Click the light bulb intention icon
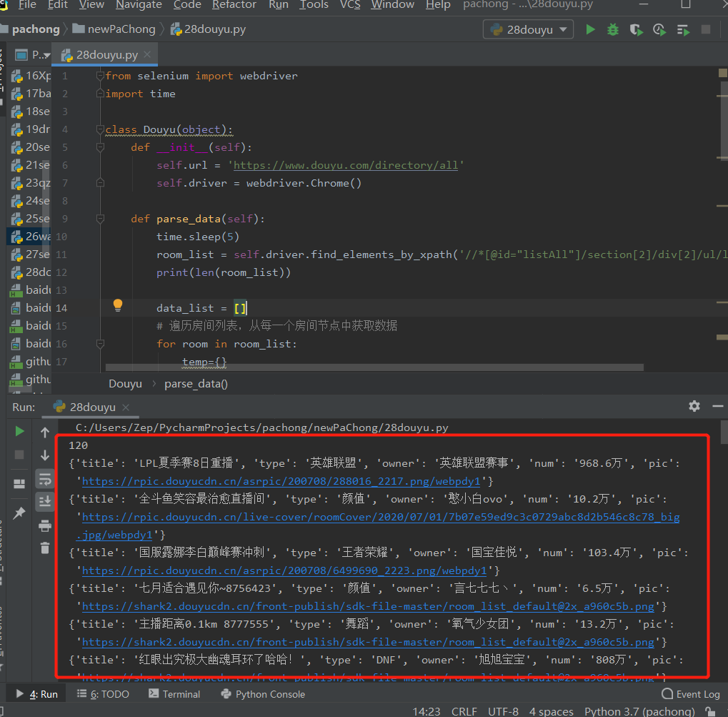The image size is (728, 717). coord(118,305)
